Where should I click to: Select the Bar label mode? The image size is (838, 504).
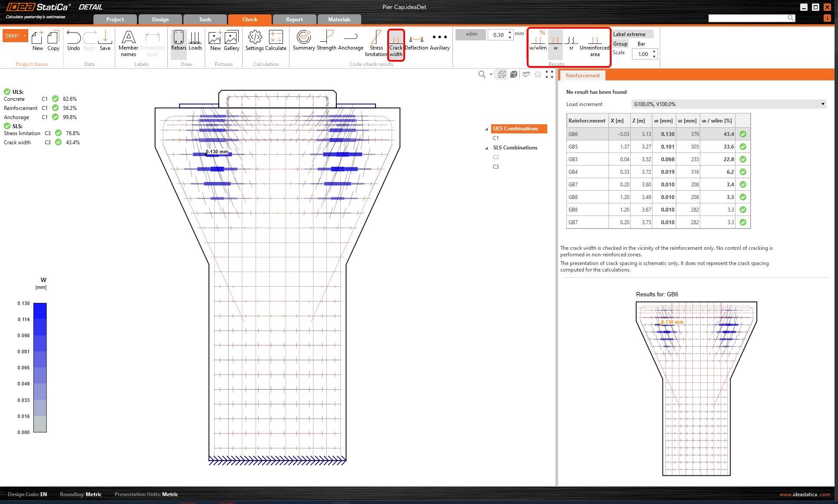pyautogui.click(x=641, y=44)
